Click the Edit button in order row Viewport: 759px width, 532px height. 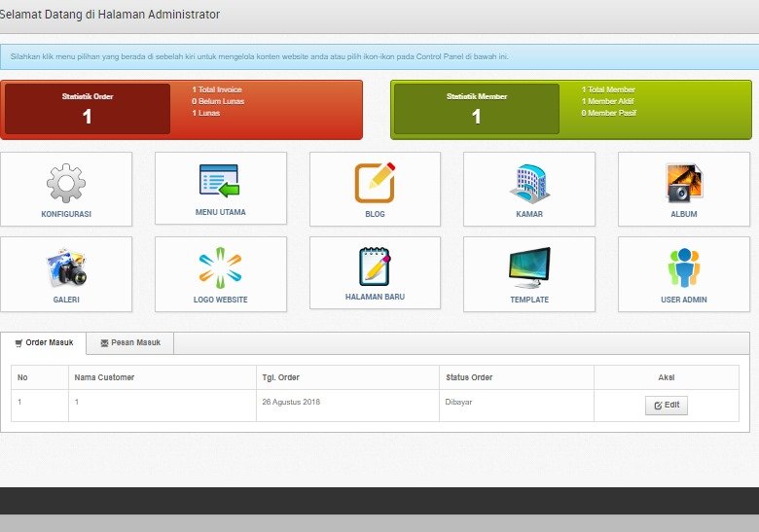pyautogui.click(x=666, y=406)
